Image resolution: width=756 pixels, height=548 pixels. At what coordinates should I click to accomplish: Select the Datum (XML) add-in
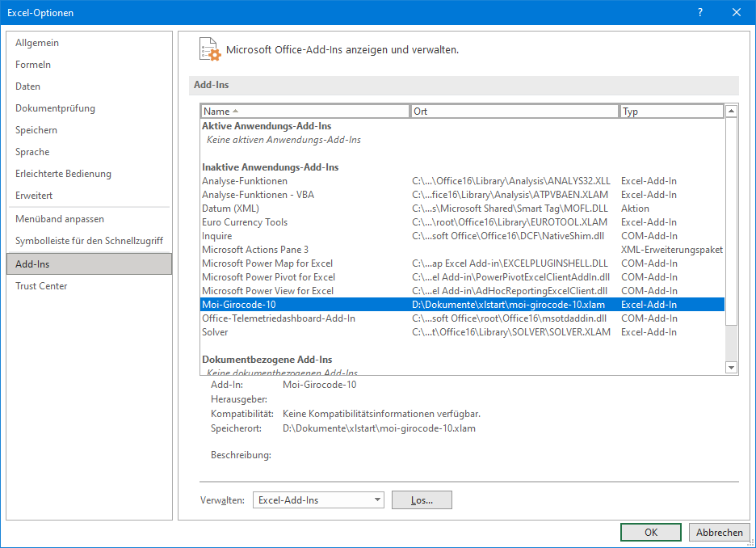click(x=462, y=209)
